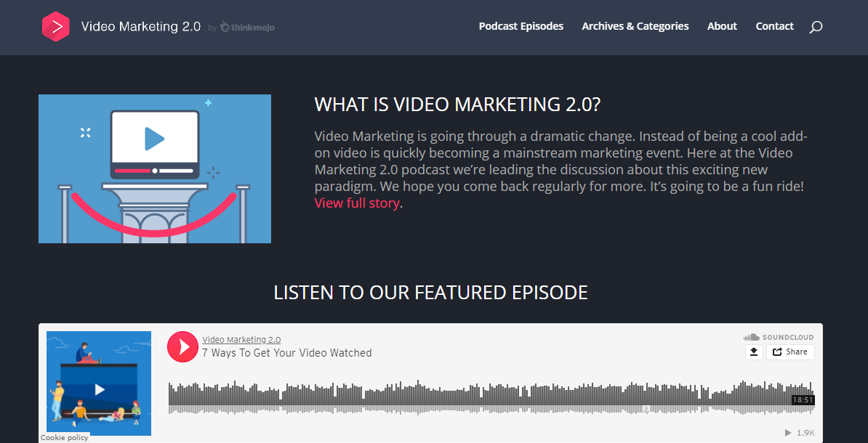This screenshot has height=443, width=868.
Task: Click the video player illustration image
Action: point(154,168)
